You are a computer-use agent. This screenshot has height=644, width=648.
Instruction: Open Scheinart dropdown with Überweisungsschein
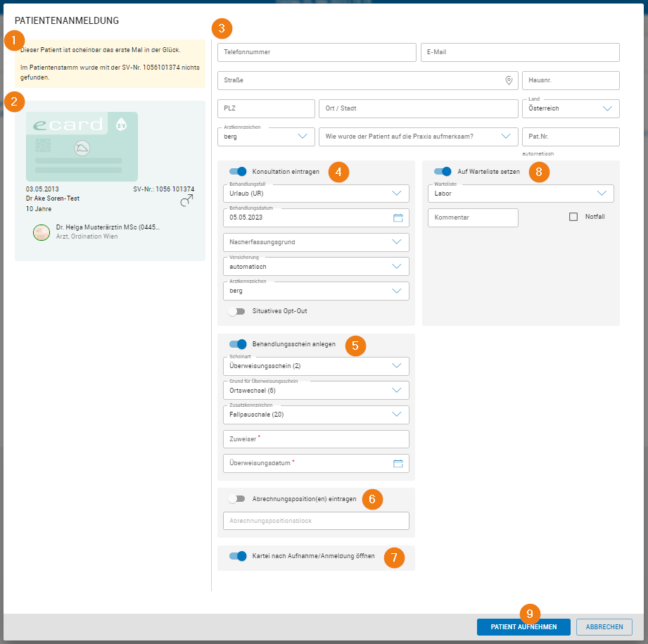pyautogui.click(x=397, y=366)
